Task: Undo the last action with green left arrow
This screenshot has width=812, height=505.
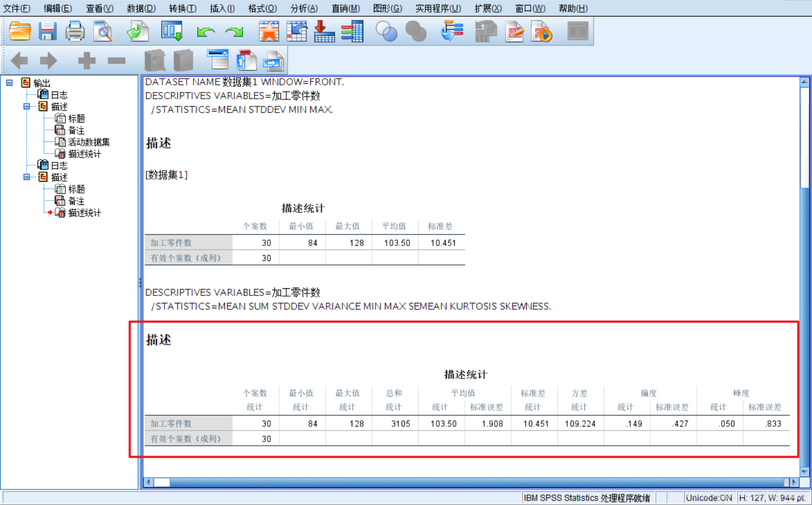Action: [205, 32]
